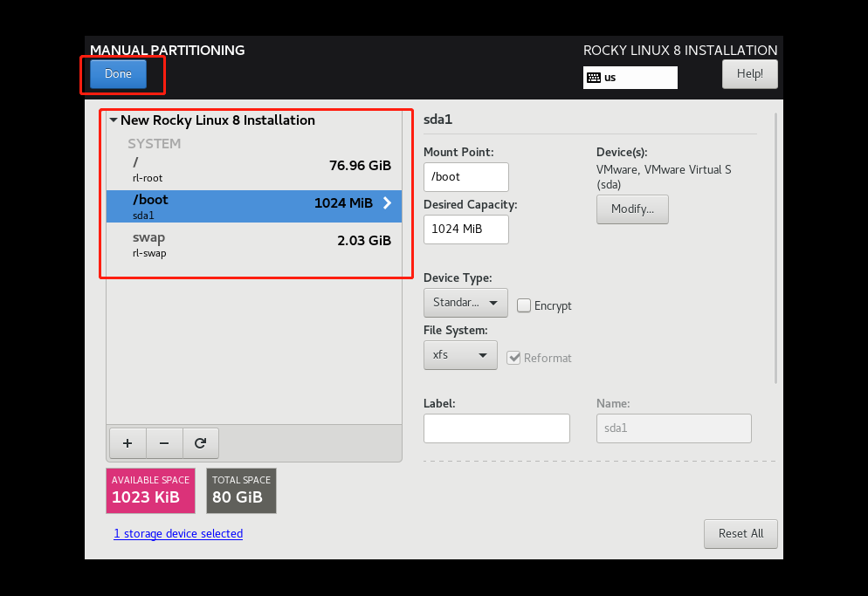Select the / rl-root partition row
The image size is (868, 596).
coord(254,168)
